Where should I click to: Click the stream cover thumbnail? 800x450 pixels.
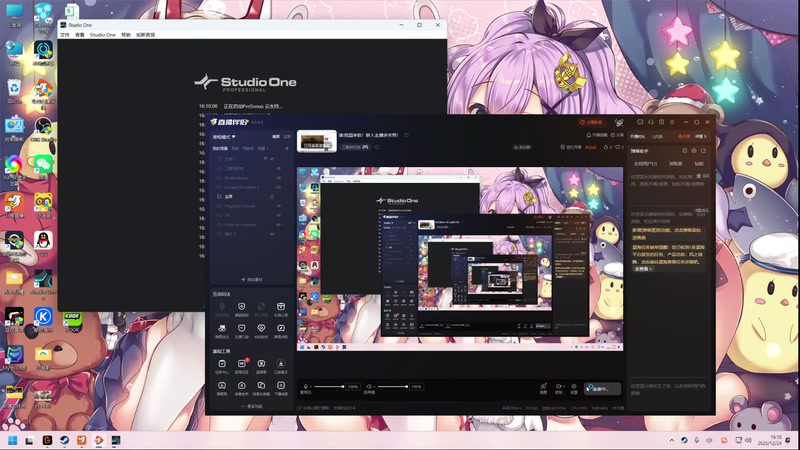317,142
